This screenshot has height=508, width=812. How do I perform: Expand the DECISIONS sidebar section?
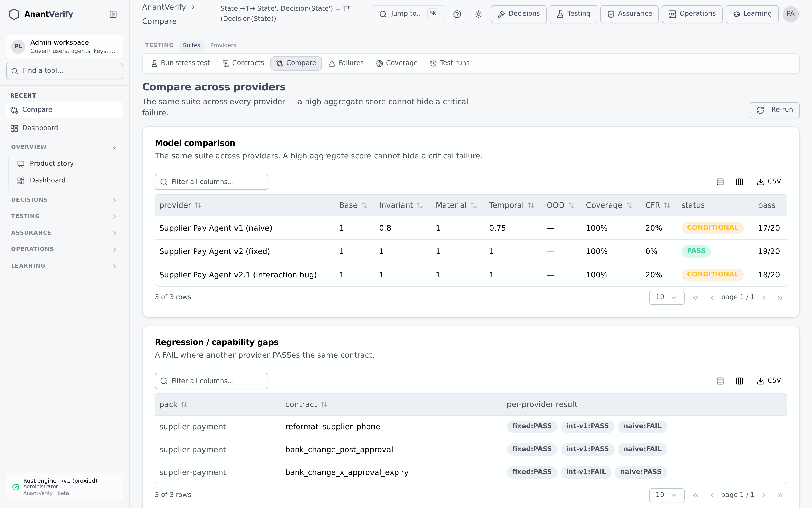tap(64, 200)
